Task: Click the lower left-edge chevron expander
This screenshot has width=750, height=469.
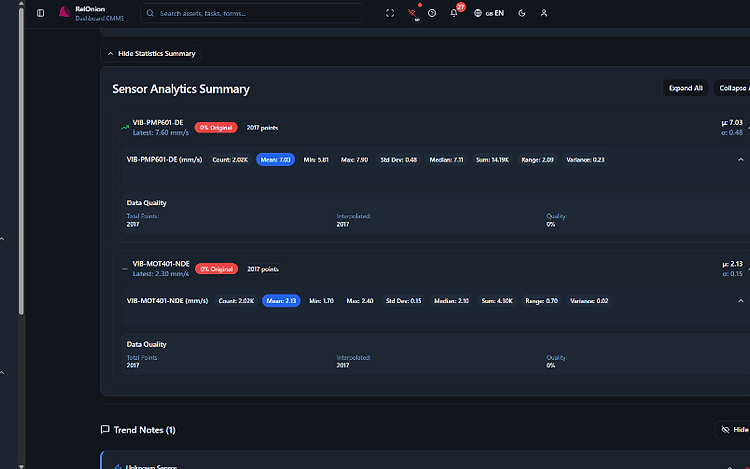Action: click(x=2, y=372)
